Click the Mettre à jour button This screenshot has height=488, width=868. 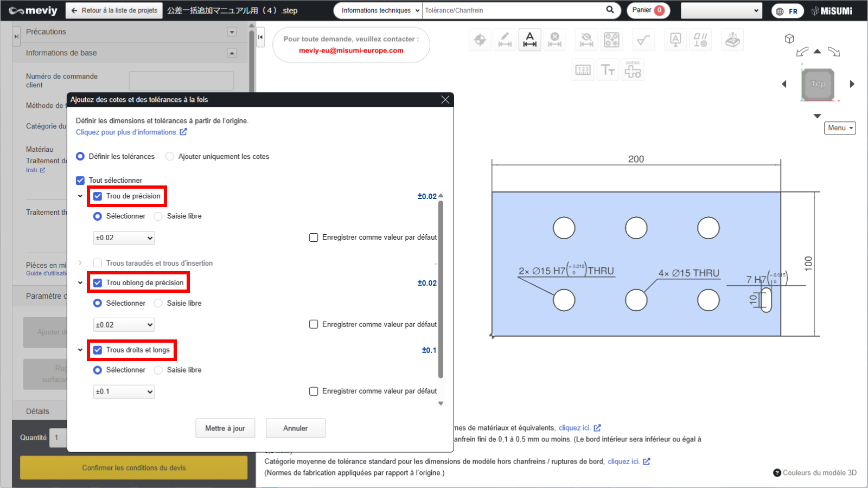click(x=225, y=428)
